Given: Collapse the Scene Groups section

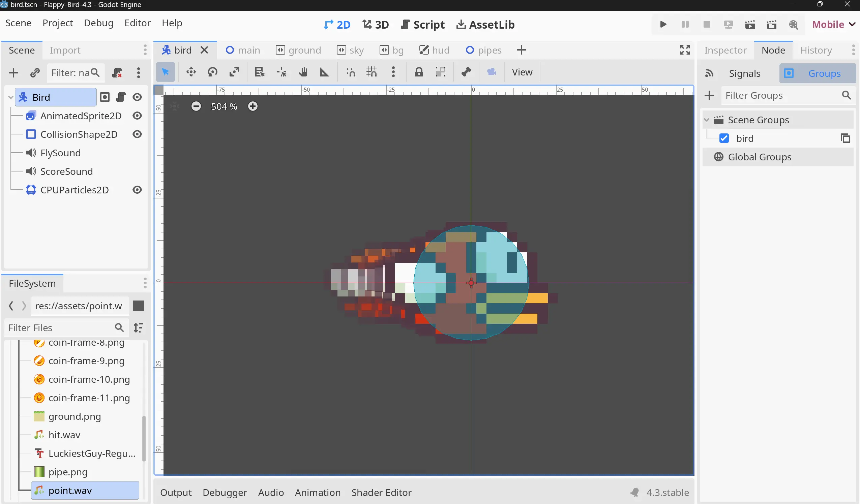Looking at the screenshot, I should (707, 120).
